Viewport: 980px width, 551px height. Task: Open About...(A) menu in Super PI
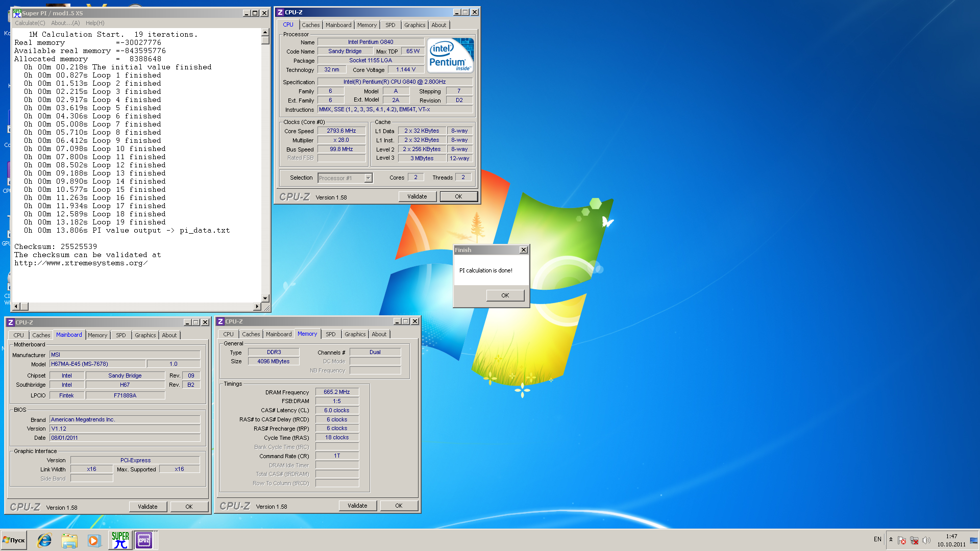pyautogui.click(x=65, y=23)
